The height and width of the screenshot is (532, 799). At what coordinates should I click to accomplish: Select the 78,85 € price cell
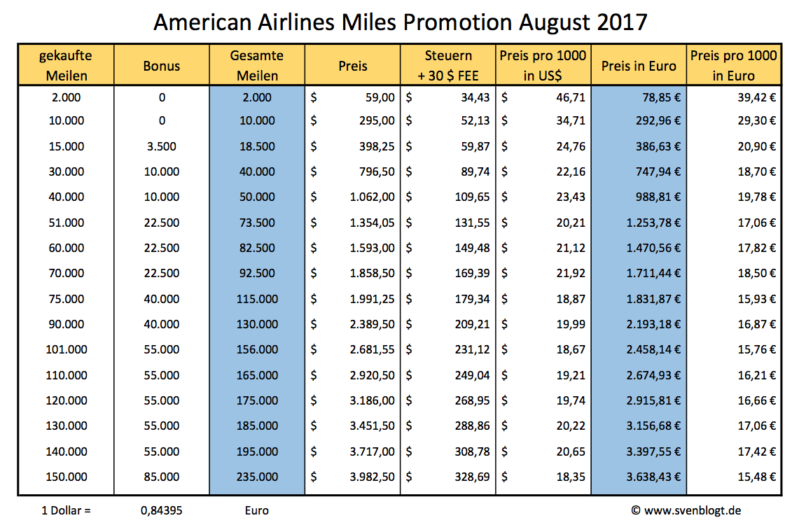pyautogui.click(x=660, y=98)
